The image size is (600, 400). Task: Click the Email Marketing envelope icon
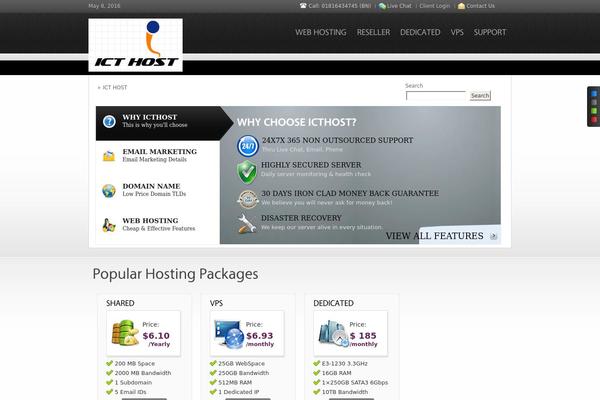click(x=109, y=156)
